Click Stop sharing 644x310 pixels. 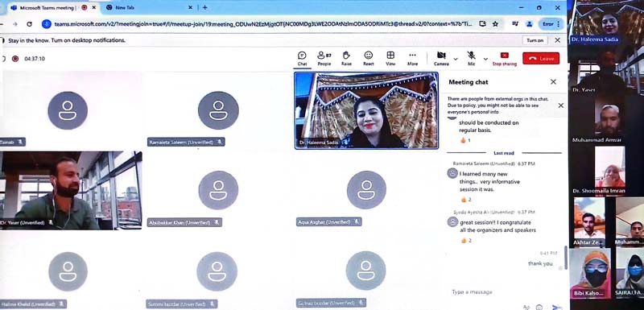[x=505, y=59]
